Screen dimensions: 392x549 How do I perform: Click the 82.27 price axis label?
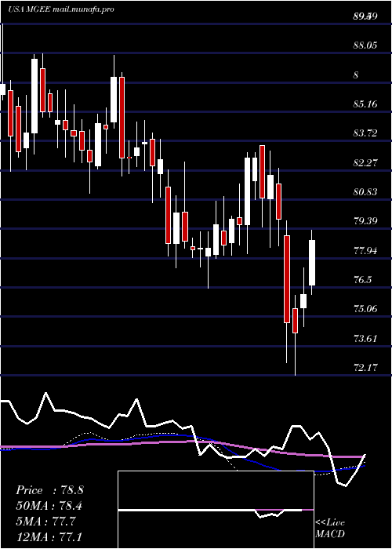(365, 163)
